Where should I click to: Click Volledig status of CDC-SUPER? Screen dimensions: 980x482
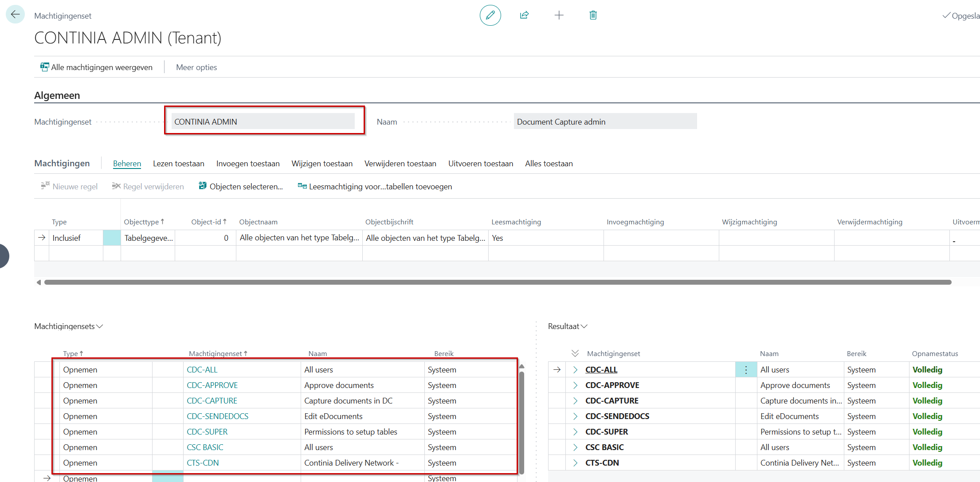(x=927, y=431)
